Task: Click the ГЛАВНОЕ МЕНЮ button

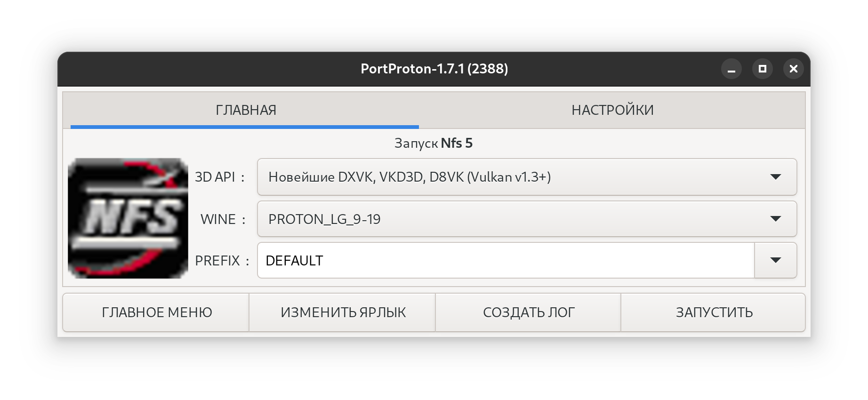Action: [156, 312]
